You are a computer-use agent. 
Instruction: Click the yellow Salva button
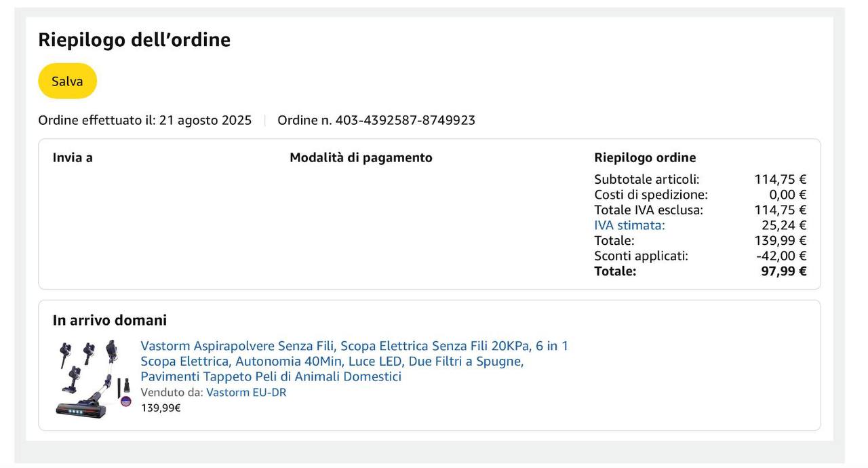[67, 81]
